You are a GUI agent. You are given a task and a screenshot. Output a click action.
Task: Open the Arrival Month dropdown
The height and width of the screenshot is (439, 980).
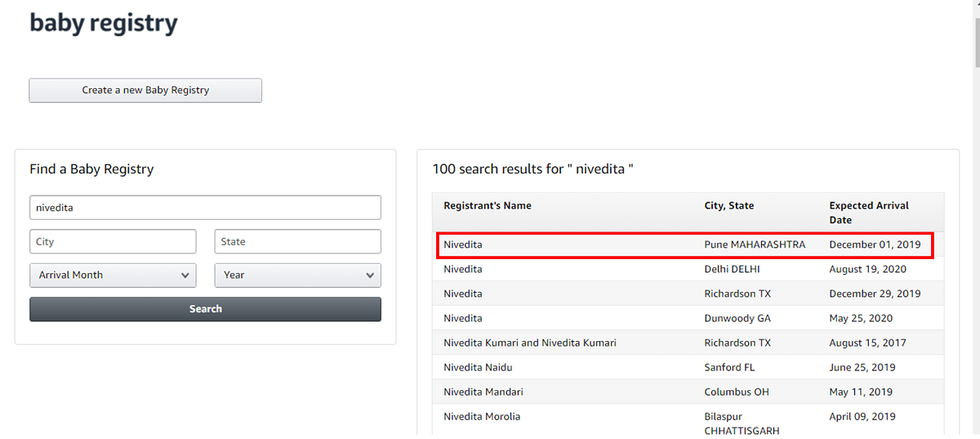(x=113, y=275)
